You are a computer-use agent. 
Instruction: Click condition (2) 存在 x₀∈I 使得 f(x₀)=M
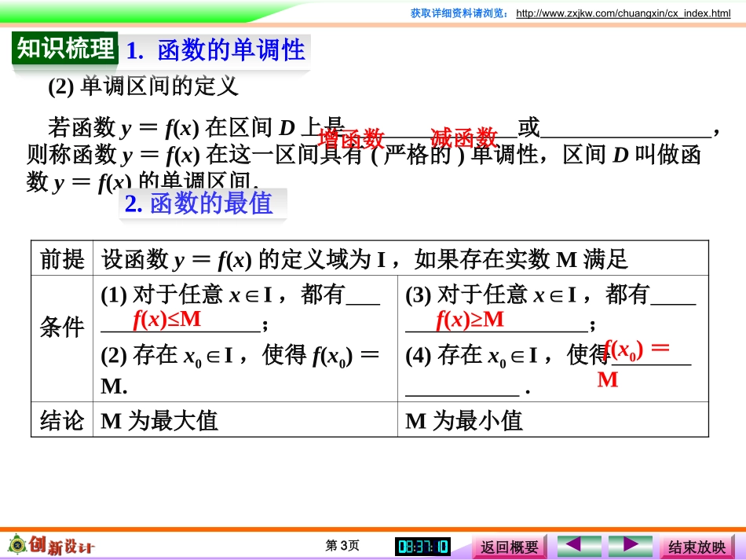point(240,370)
